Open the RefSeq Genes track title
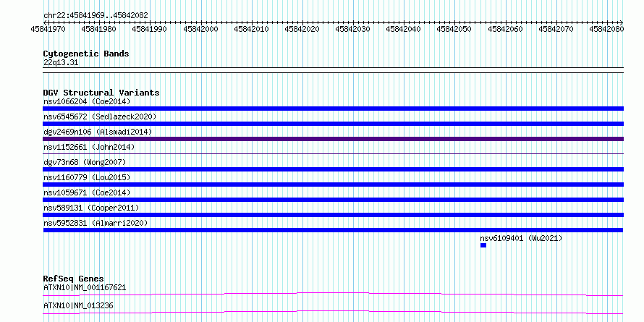Viewport: 644px width, 322px height. [74, 279]
